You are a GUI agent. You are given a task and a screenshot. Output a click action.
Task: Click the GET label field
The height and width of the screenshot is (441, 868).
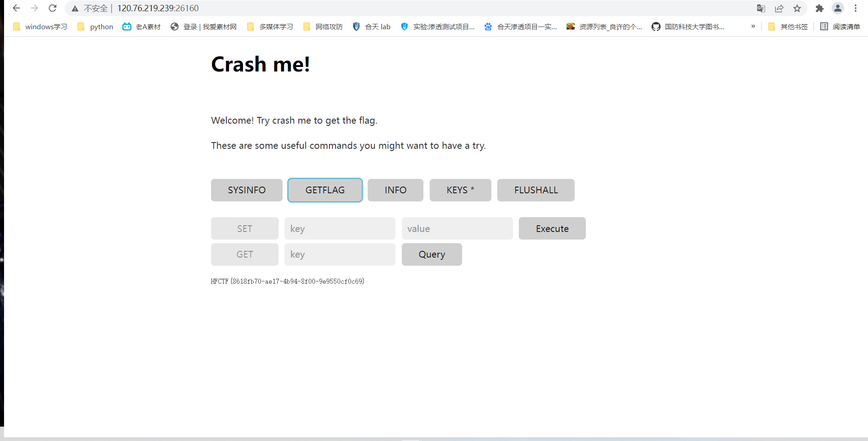point(245,254)
